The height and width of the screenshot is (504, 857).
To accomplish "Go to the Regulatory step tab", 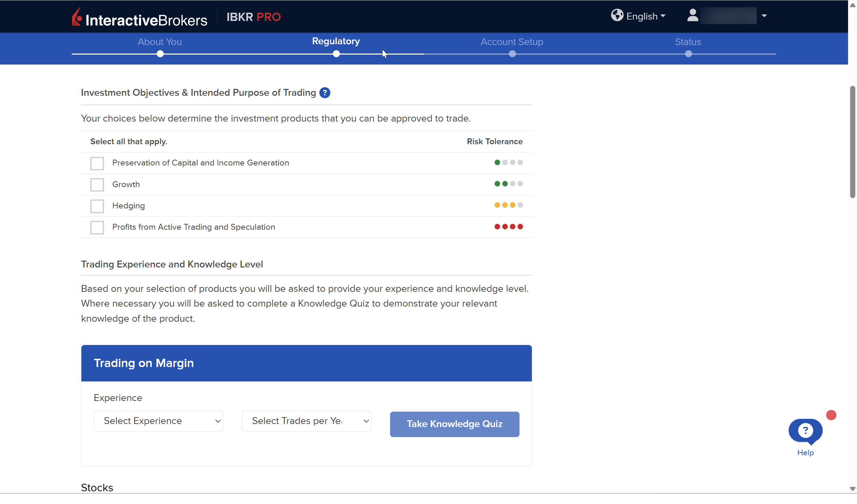I will tap(336, 41).
